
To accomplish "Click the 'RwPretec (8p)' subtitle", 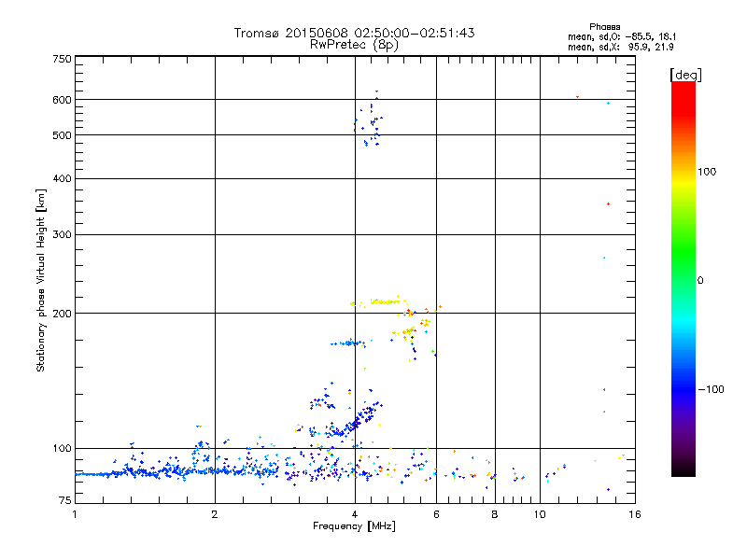I will (x=354, y=45).
